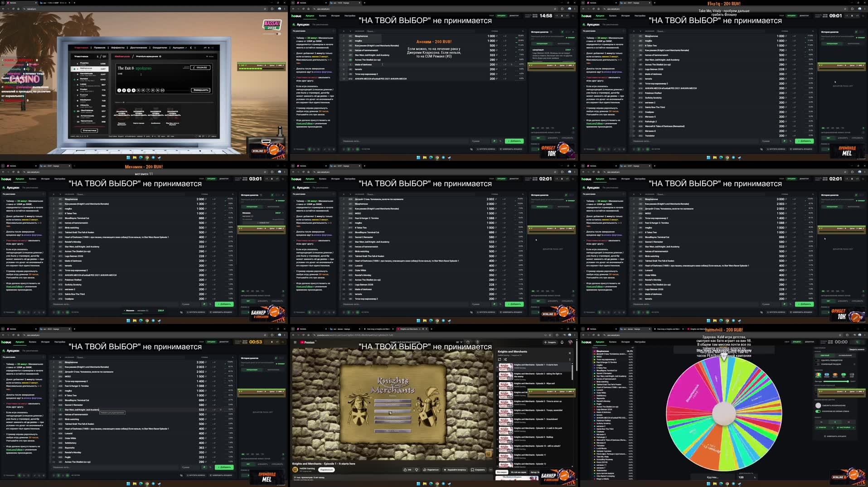This screenshot has height=487, width=868.
Task: Click Сохранить button under the YouTube video
Action: [478, 470]
